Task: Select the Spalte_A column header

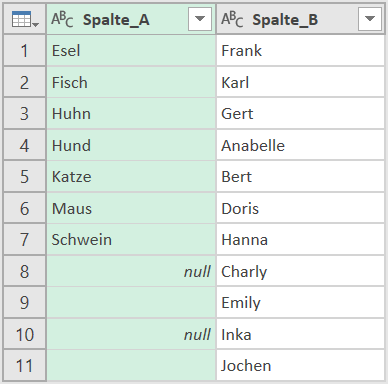Action: (131, 19)
